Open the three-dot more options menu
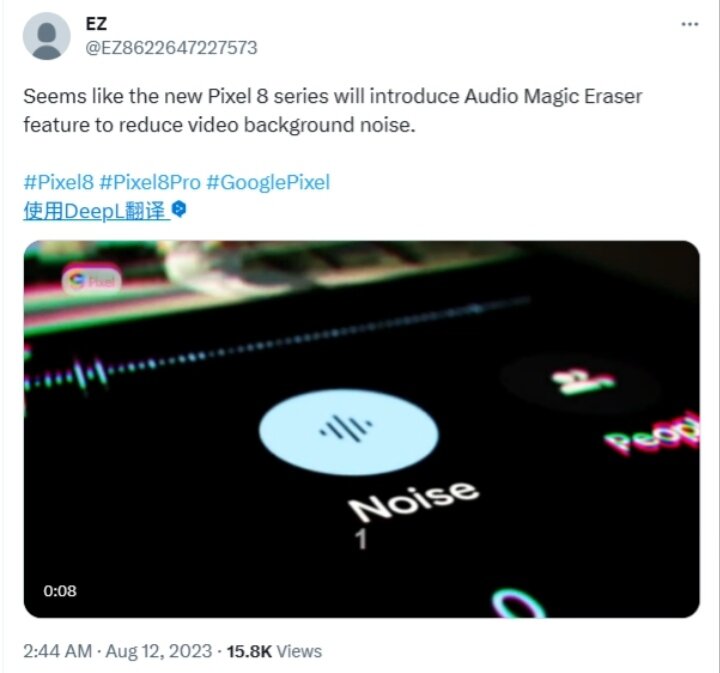This screenshot has width=720, height=673. click(690, 24)
